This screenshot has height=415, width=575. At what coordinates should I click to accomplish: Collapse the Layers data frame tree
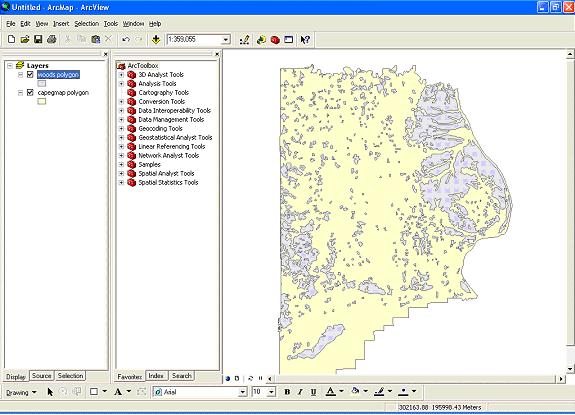pyautogui.click(x=10, y=66)
